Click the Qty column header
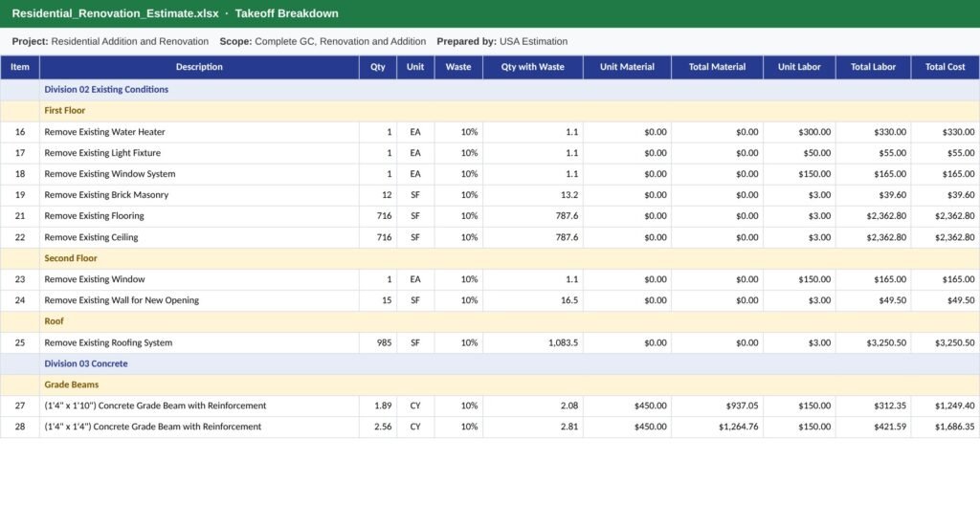The height and width of the screenshot is (527, 980). click(x=378, y=67)
